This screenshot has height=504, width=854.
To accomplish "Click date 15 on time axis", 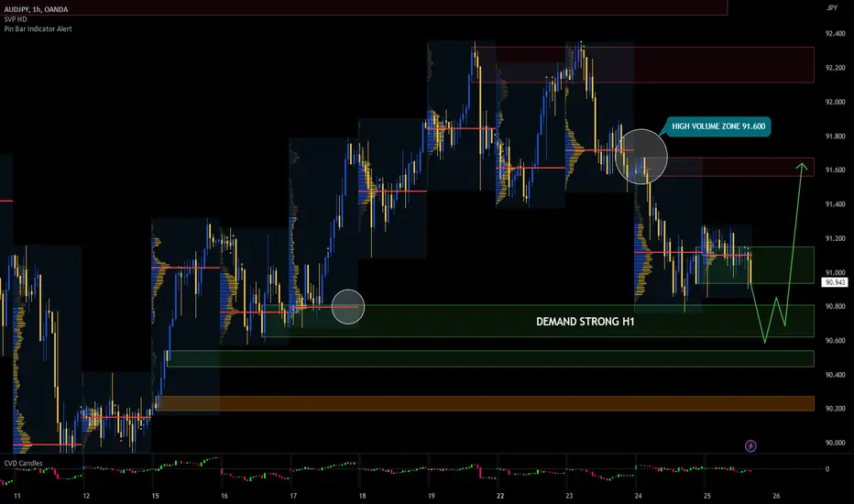I will 155,496.
